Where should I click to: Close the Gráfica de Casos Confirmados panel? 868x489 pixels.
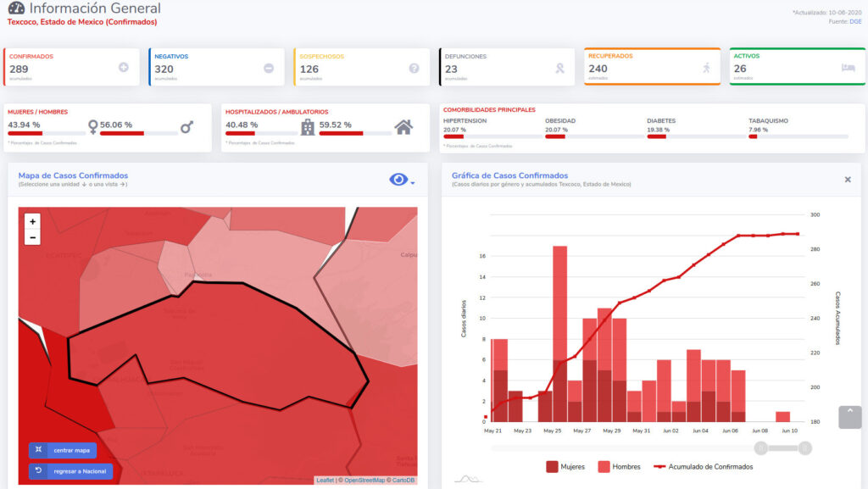848,180
